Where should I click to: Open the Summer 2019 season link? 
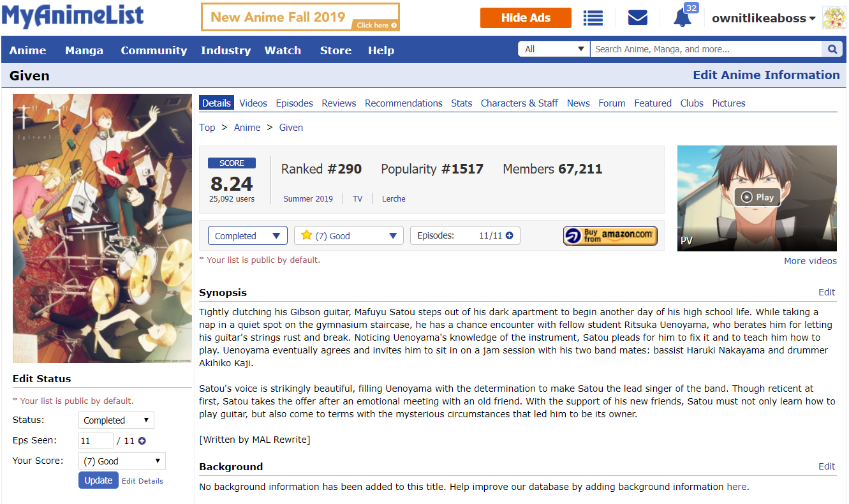pyautogui.click(x=308, y=199)
